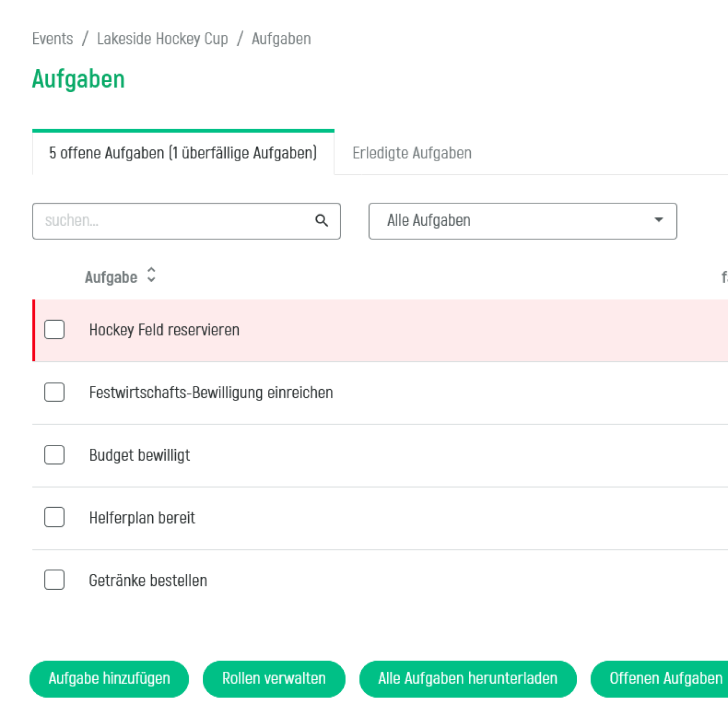Click the sort arrows next to Aufgabe
The height and width of the screenshot is (728, 728).
[x=151, y=276]
